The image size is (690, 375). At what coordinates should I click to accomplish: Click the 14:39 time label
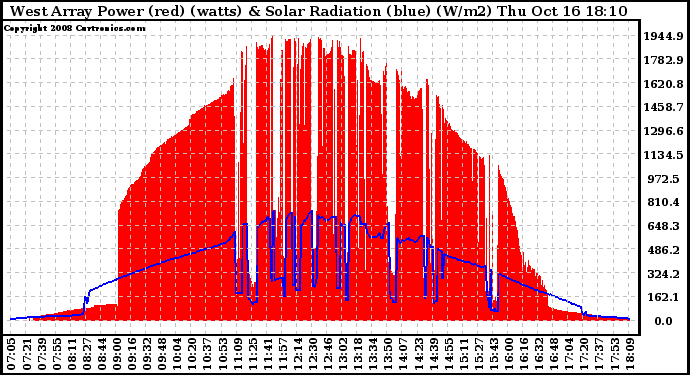[433, 354]
